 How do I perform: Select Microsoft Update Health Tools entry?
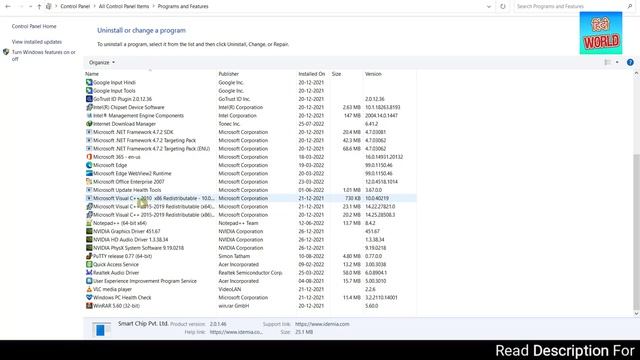coord(250,190)
